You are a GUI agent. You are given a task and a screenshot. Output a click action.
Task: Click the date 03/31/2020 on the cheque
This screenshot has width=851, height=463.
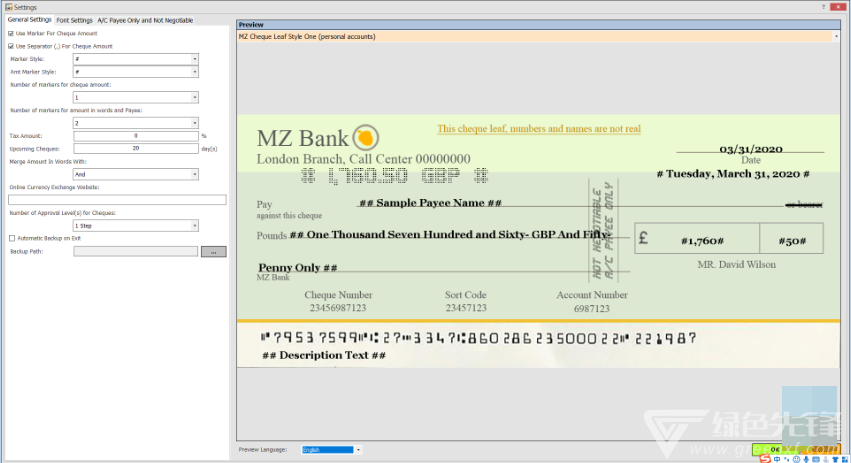click(x=751, y=149)
